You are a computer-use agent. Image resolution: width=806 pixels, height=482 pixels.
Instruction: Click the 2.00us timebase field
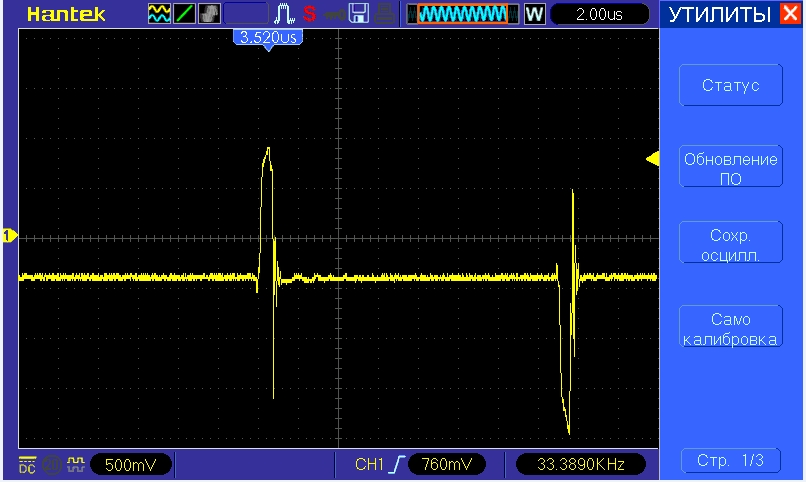coord(600,15)
